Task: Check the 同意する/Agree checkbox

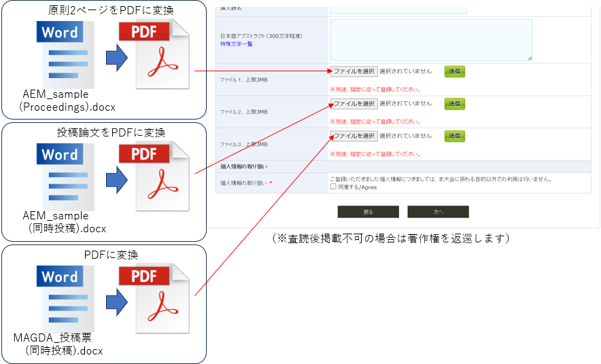Action: (x=333, y=187)
